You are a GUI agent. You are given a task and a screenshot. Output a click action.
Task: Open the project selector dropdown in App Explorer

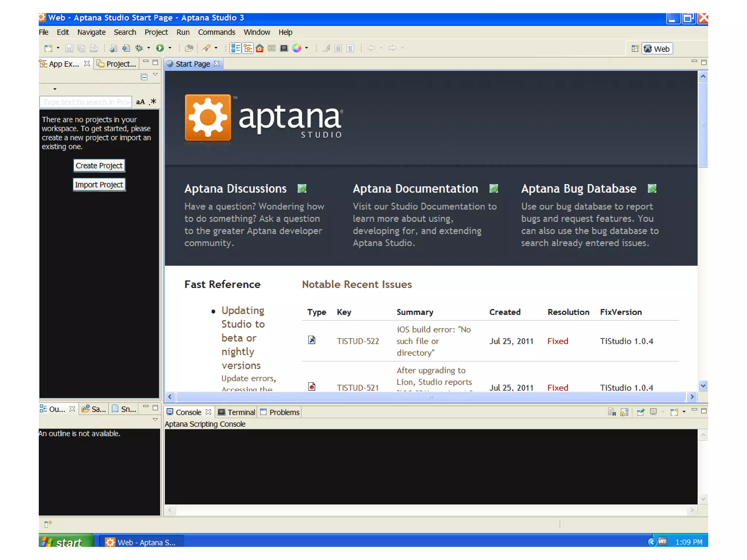click(x=55, y=89)
